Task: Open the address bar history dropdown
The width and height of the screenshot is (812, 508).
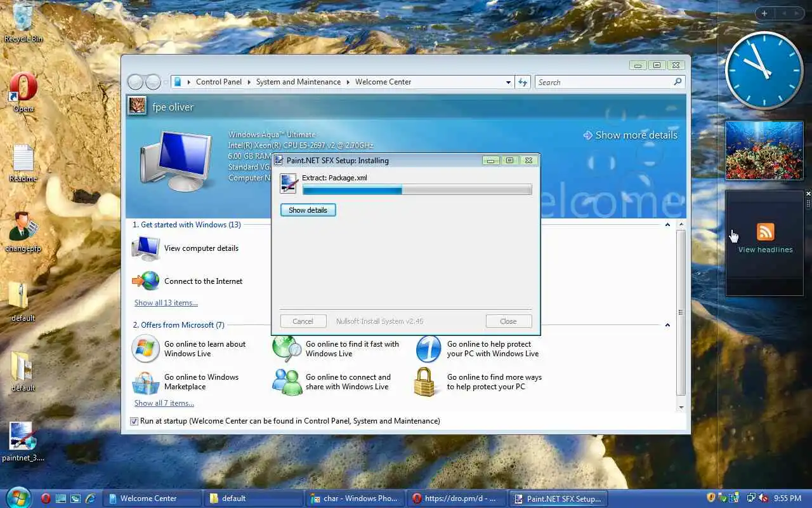Action: pos(508,82)
